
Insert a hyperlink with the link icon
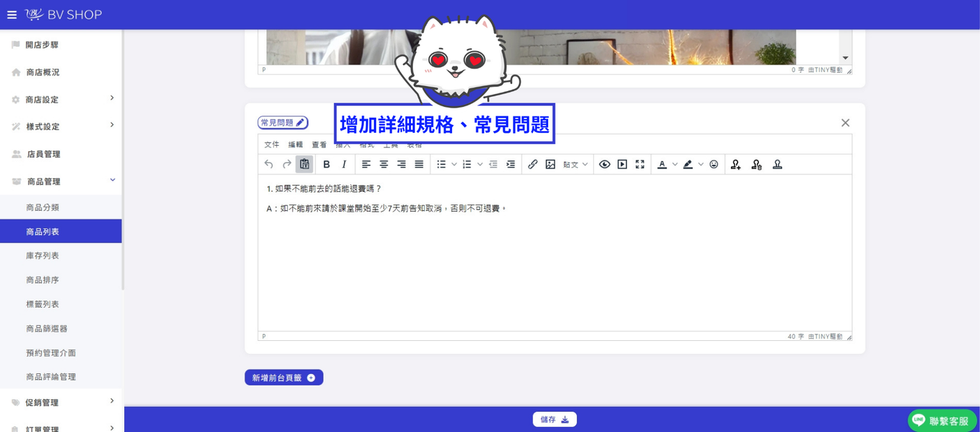click(x=532, y=164)
